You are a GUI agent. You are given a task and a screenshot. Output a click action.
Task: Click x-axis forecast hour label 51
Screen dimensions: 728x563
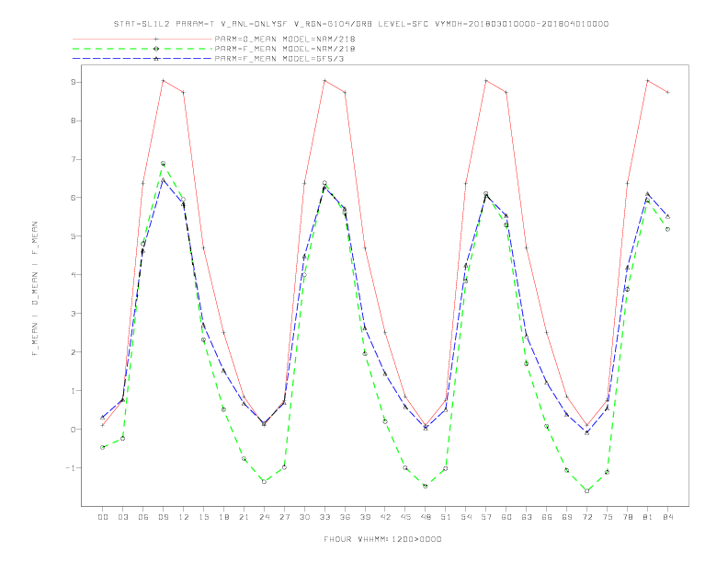pos(446,517)
